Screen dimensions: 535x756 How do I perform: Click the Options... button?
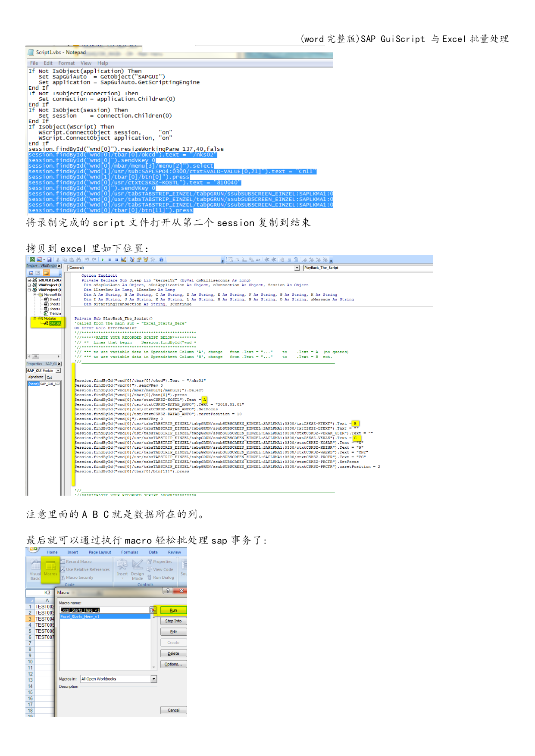173,664
